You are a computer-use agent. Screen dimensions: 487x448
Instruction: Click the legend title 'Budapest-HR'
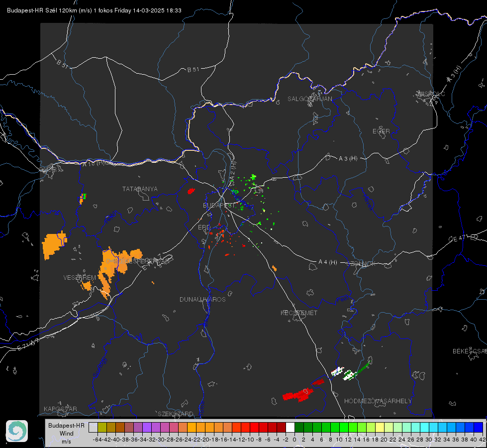click(x=66, y=425)
